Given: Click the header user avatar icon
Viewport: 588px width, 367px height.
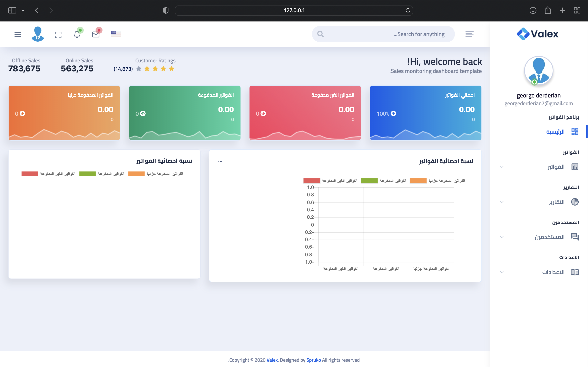Looking at the screenshot, I should 38,34.
